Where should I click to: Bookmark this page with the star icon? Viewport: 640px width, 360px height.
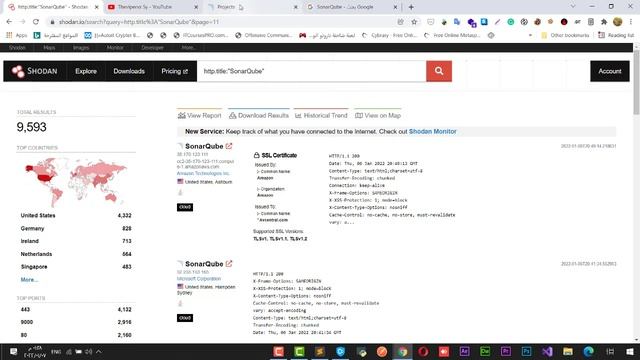[414, 22]
